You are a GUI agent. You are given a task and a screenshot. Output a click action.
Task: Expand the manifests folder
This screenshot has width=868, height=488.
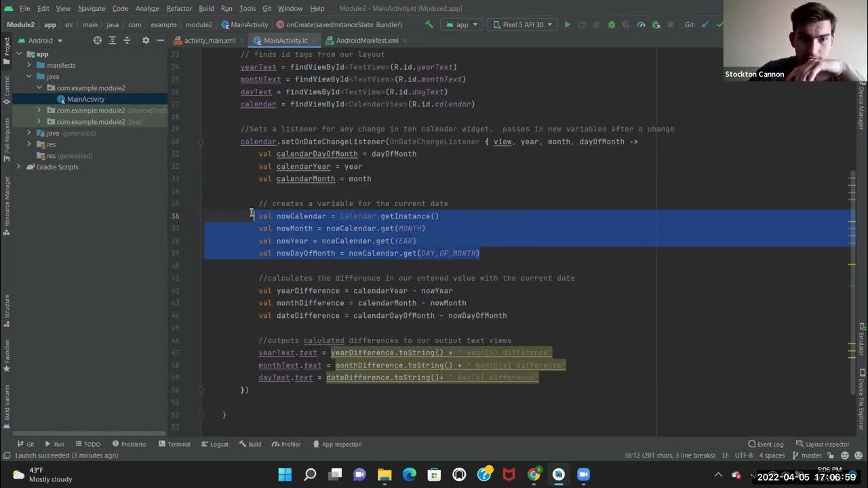30,66
